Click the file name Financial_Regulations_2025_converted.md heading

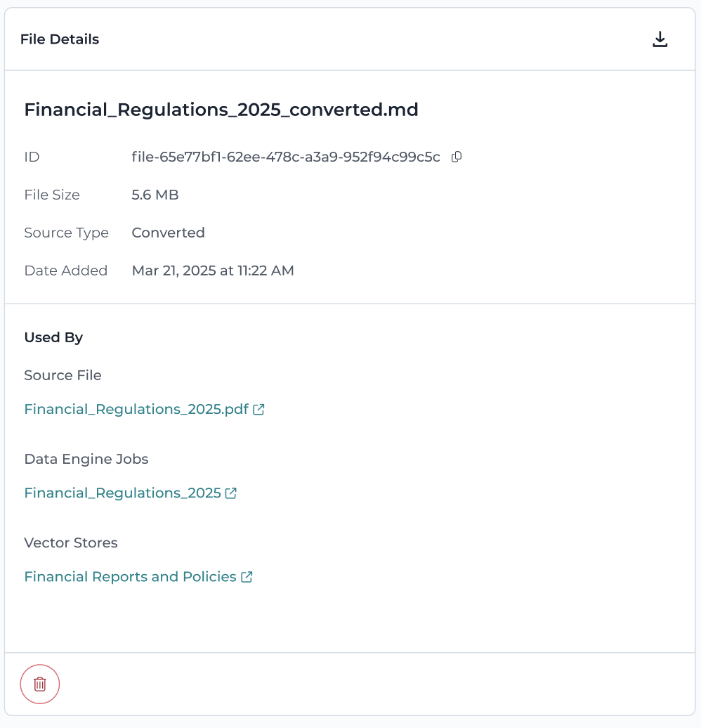click(221, 110)
